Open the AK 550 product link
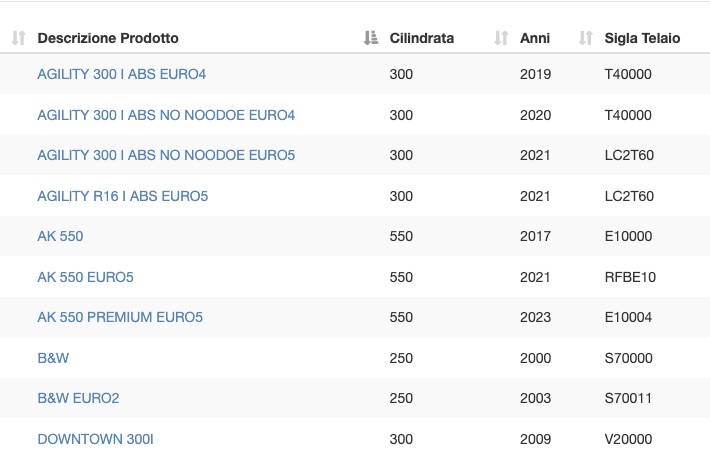 (x=60, y=236)
